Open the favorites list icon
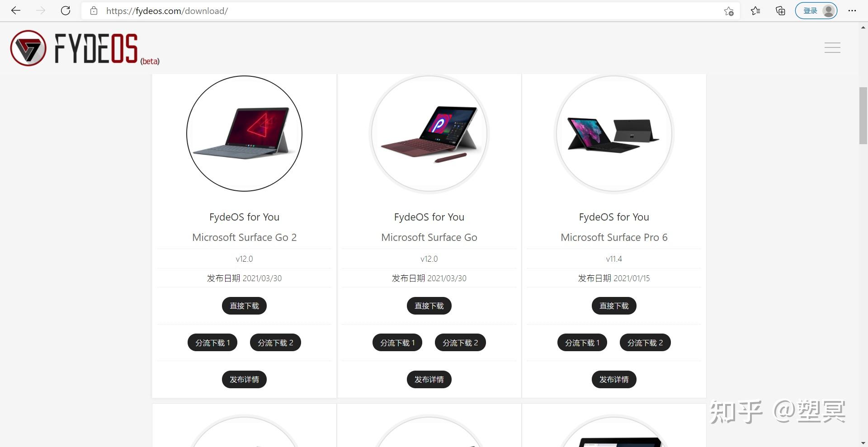 click(x=755, y=11)
